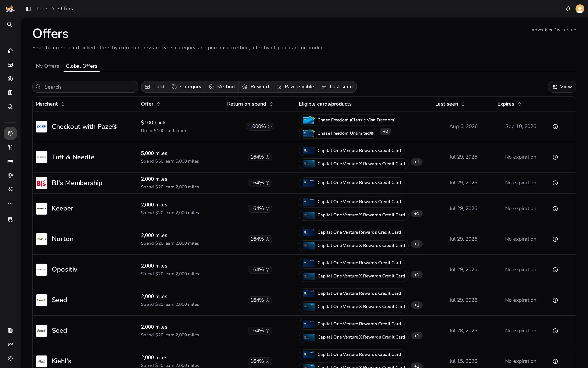
Task: Open the Kiehl's merchant logo
Action: tap(42, 361)
